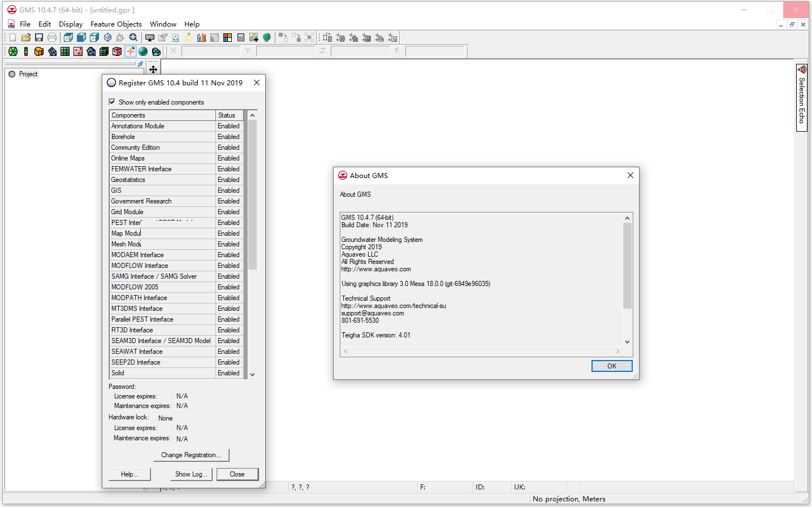
Task: Click About GMS text scroll-down arrow
Action: [x=627, y=341]
